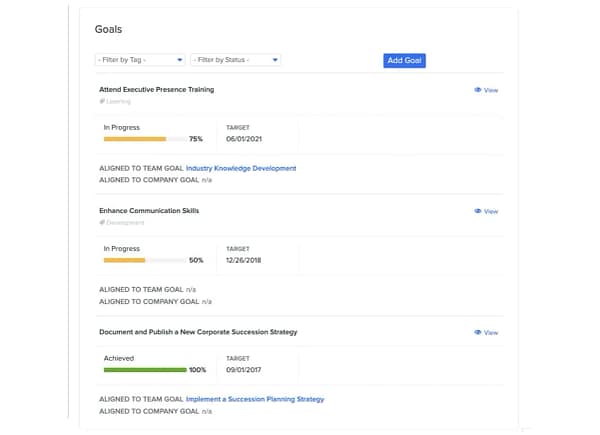Open Industry Knowledge Development team goal link
Viewport: 600px width, 435px height.
pos(241,168)
